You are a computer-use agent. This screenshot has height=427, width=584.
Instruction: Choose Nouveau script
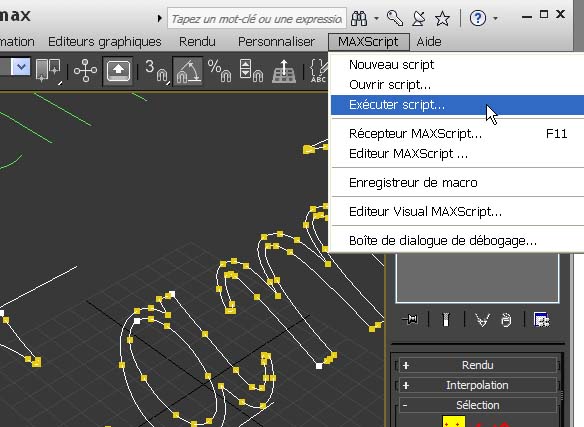click(457, 65)
